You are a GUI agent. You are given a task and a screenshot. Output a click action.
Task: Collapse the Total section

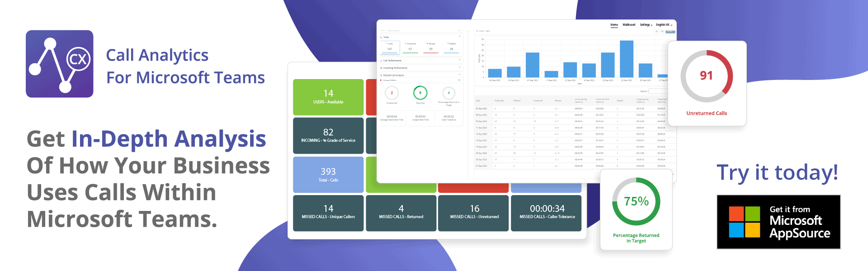point(460,37)
